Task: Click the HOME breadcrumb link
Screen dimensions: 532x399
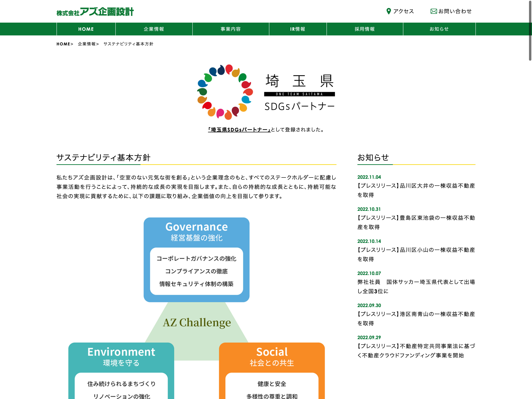Action: click(63, 44)
